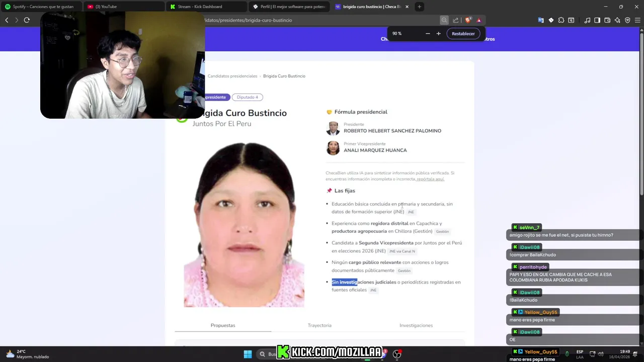
Task: Click the repórtala aquí link
Action: [431, 179]
